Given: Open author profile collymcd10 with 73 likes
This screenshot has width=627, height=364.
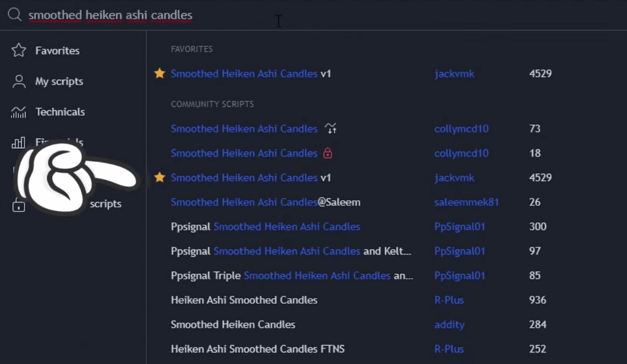Looking at the screenshot, I should [461, 129].
